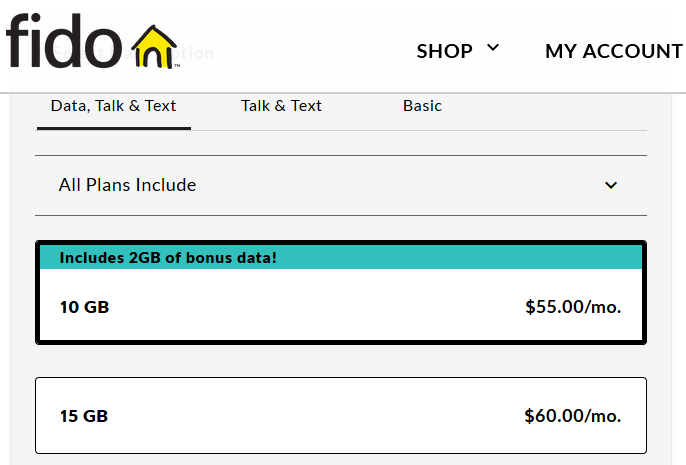Click the empty space inside the 15 GB card
Image resolution: width=686 pixels, height=465 pixels.
320,415
